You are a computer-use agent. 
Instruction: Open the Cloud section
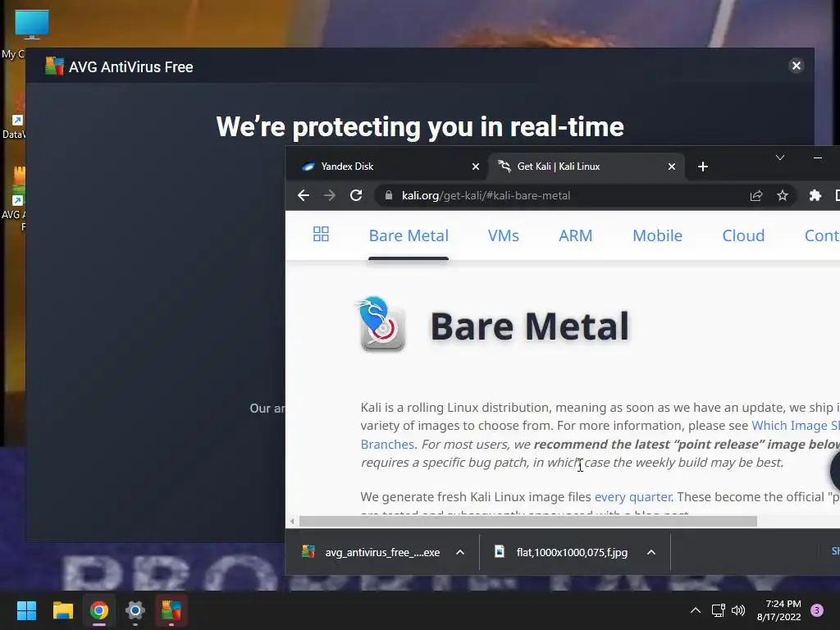[743, 235]
